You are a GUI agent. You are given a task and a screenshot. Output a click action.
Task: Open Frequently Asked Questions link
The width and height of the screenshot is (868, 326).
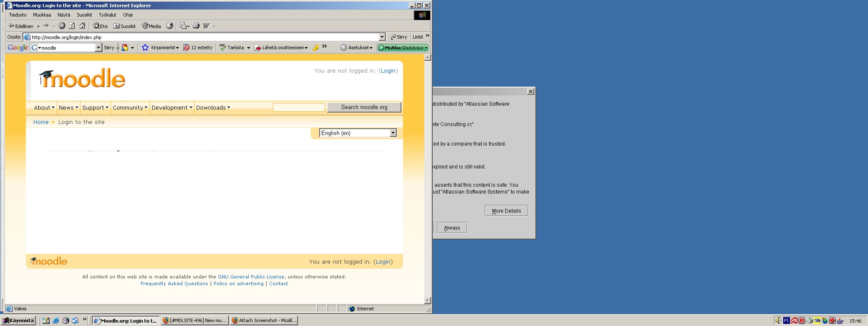(174, 284)
